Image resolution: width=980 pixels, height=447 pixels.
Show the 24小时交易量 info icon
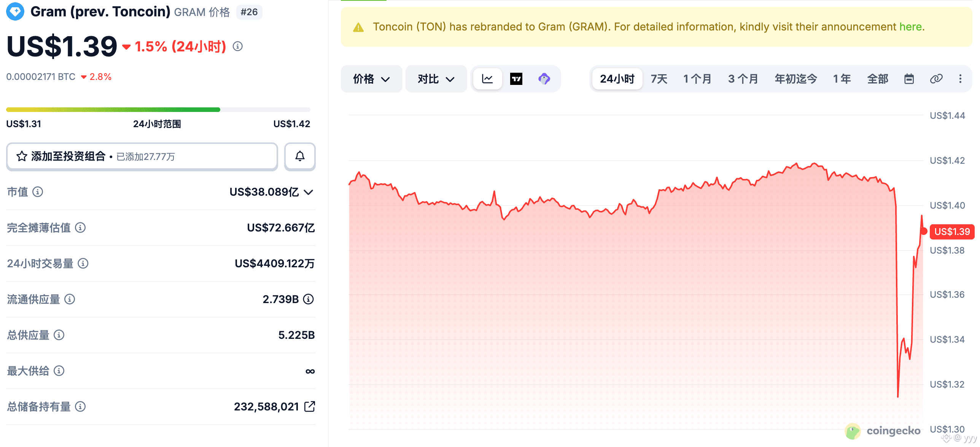[83, 263]
